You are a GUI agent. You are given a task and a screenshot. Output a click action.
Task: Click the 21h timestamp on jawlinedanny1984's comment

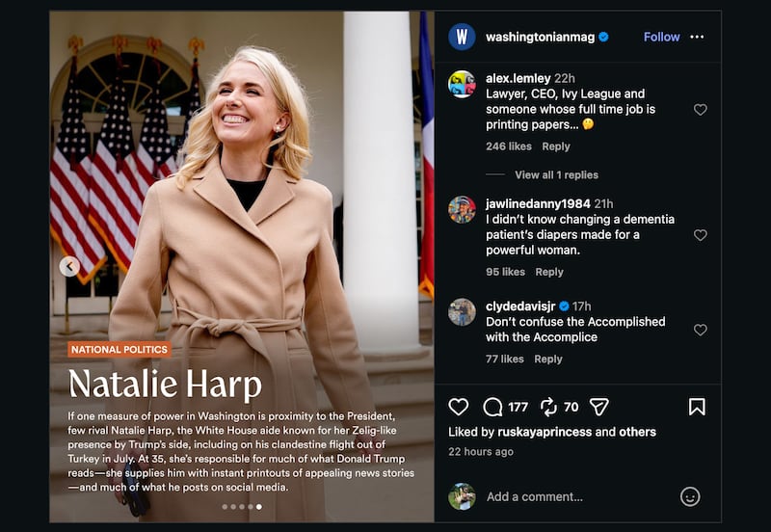pyautogui.click(x=603, y=203)
